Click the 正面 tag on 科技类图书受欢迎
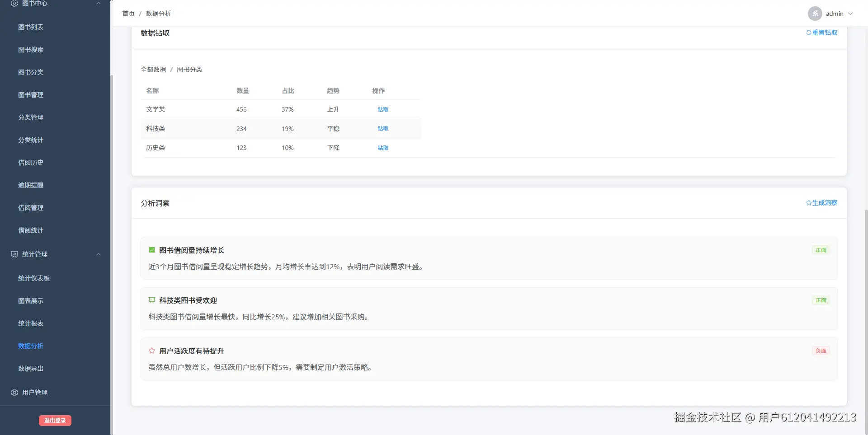The width and height of the screenshot is (868, 435). tap(821, 300)
